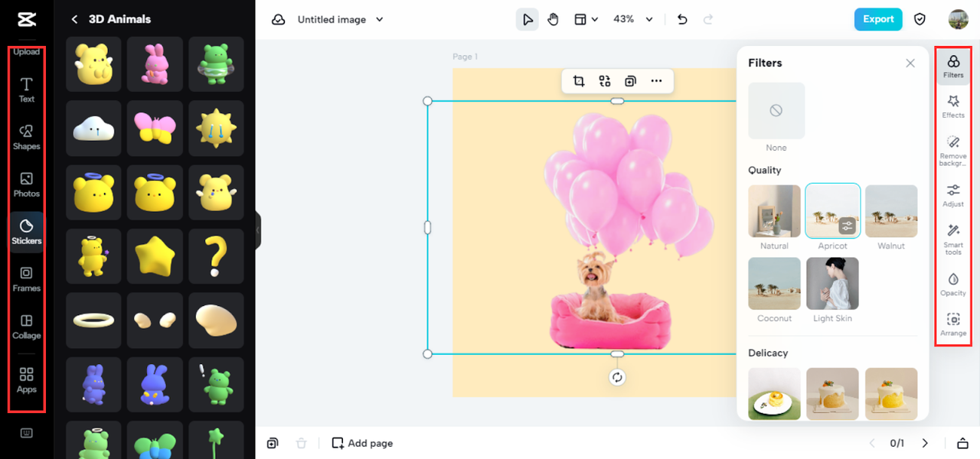980x459 pixels.
Task: Apply the Light Skin filter
Action: 832,283
